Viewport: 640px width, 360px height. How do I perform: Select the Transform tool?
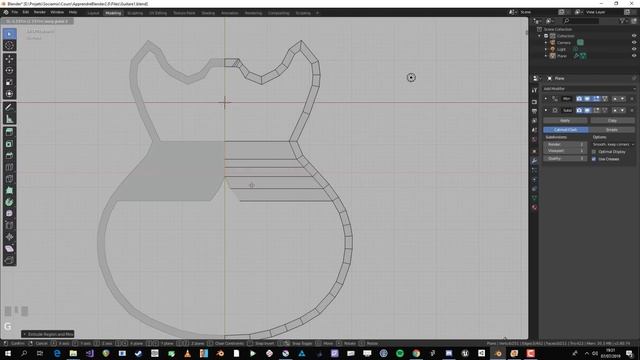[9, 94]
